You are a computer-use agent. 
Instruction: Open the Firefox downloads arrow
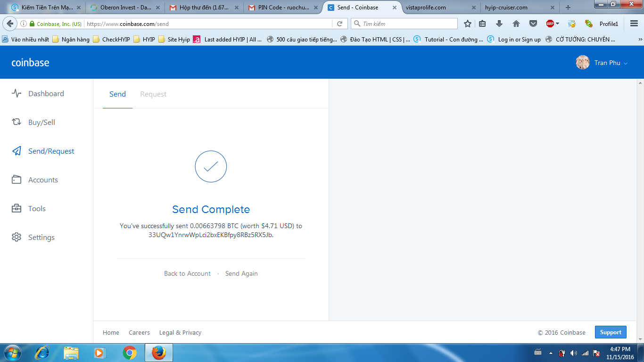click(x=499, y=24)
